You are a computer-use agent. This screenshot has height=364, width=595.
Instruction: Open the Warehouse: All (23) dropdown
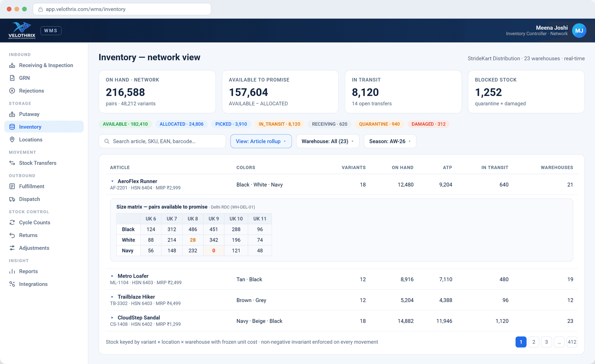point(328,141)
